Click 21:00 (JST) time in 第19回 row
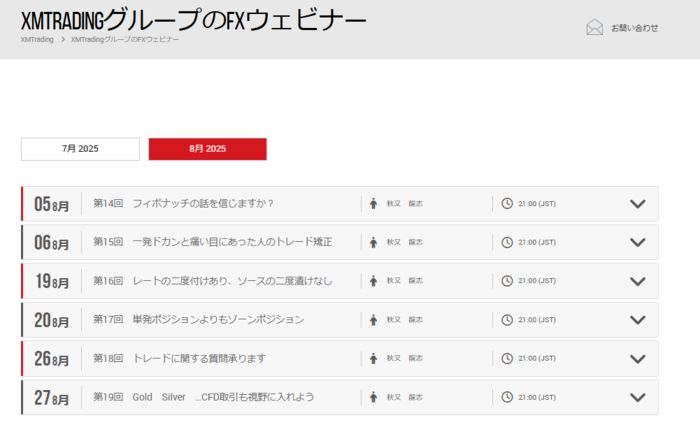The height and width of the screenshot is (448, 700). pos(537,397)
